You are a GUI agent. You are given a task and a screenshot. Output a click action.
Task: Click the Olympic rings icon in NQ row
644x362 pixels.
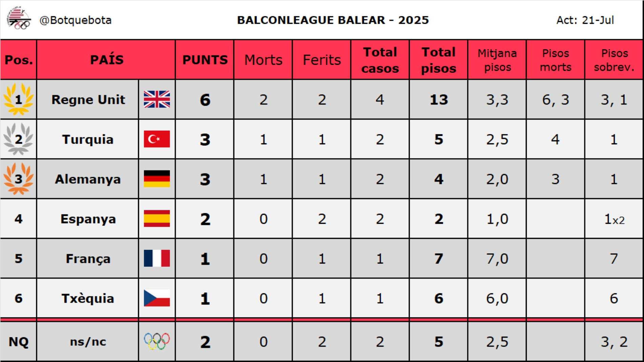pyautogui.click(x=157, y=341)
